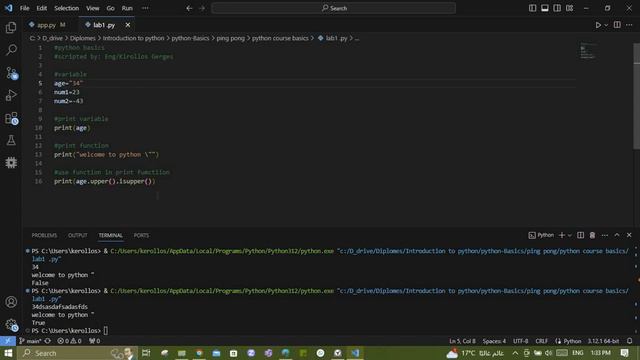This screenshot has width=640, height=360.
Task: Open the Edit menu
Action: 42,8
